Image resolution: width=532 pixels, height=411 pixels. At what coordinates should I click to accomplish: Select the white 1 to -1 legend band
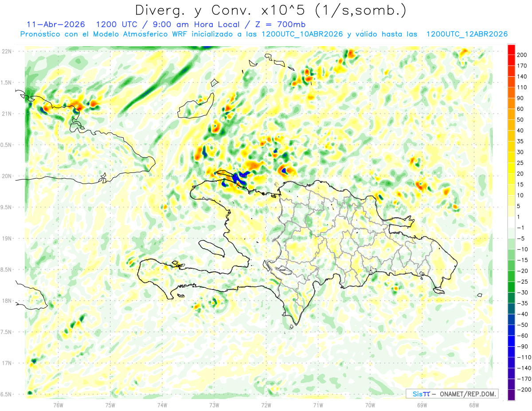point(511,223)
